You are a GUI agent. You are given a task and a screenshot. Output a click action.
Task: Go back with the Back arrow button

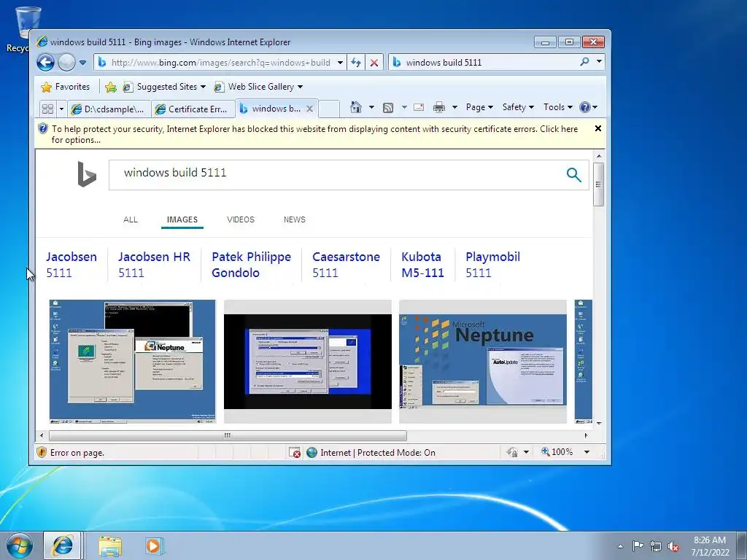pos(46,63)
